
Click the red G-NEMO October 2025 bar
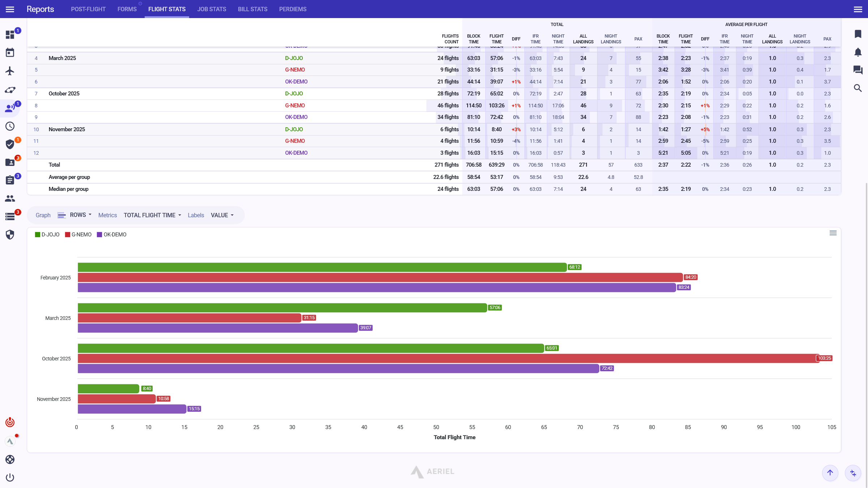[x=448, y=358]
